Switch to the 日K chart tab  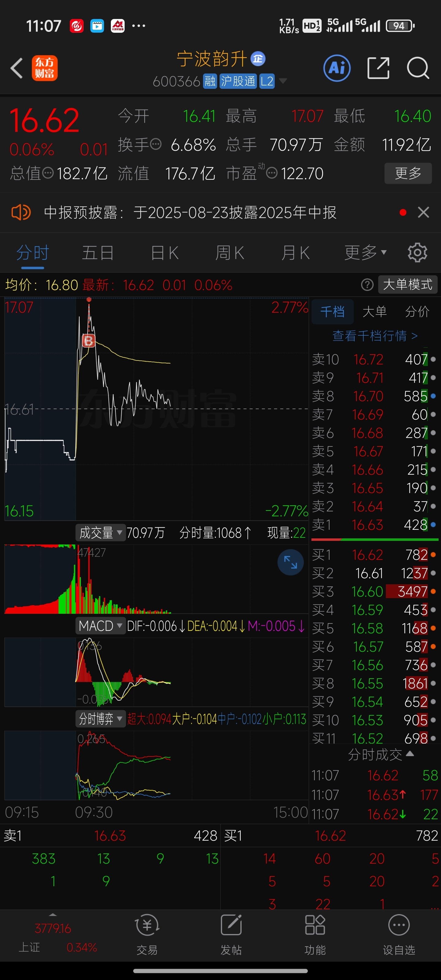165,253
